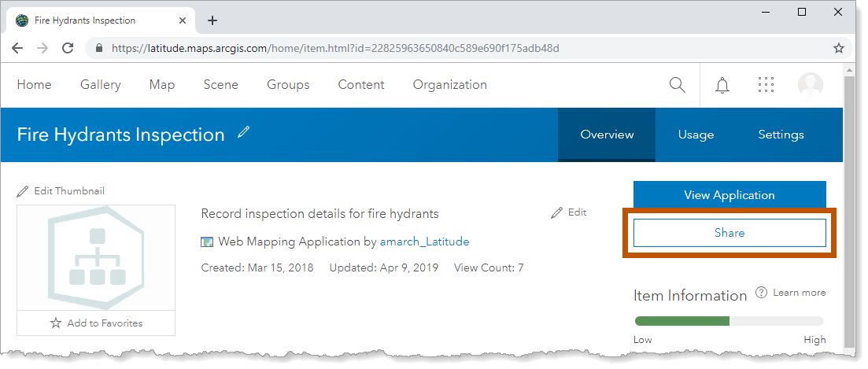Open the Settings tab

click(x=781, y=135)
